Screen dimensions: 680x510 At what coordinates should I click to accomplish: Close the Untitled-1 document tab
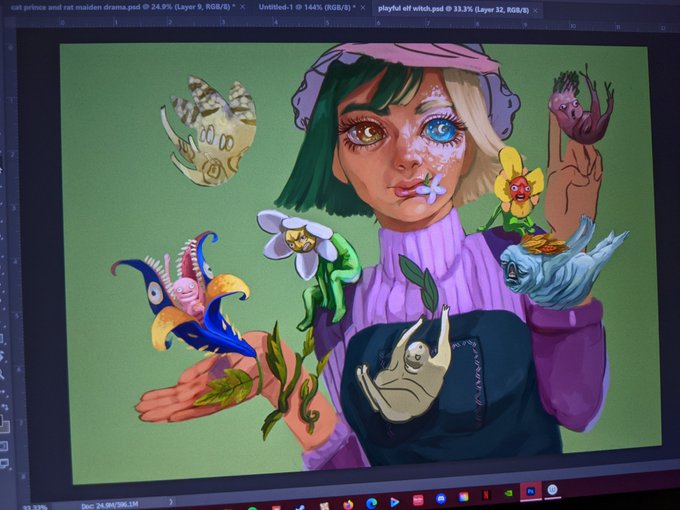point(363,8)
